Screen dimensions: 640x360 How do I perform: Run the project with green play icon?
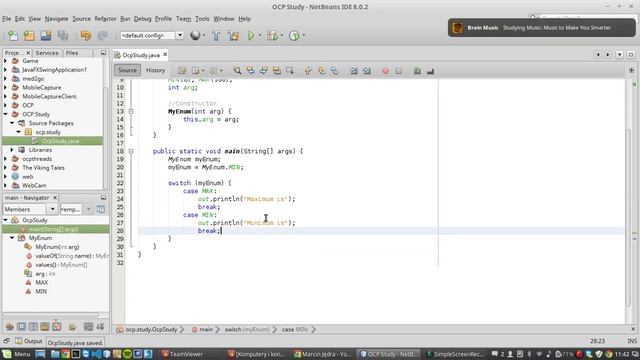tap(251, 36)
